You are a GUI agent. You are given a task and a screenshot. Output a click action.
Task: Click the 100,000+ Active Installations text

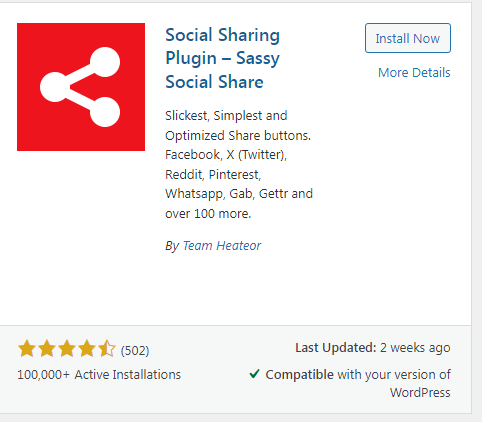tap(99, 375)
